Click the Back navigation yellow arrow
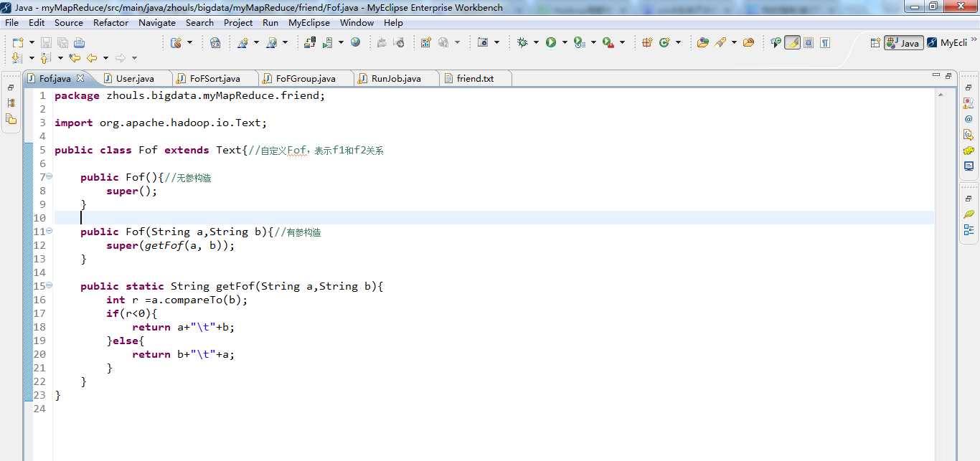 click(x=92, y=58)
